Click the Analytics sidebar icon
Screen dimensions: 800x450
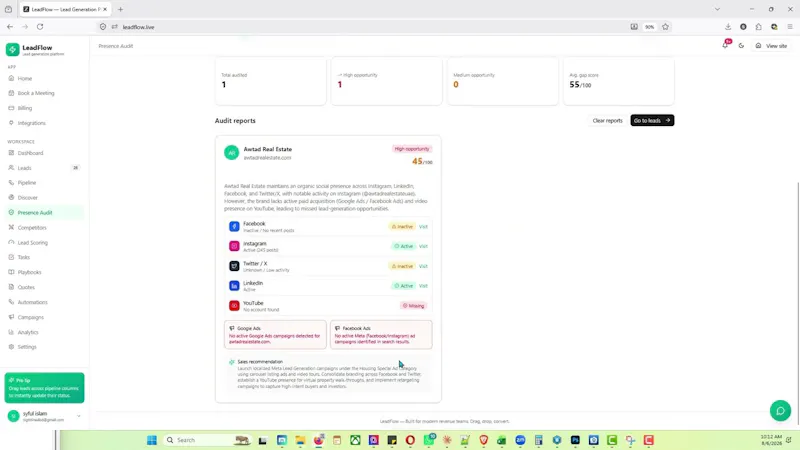pos(11,332)
